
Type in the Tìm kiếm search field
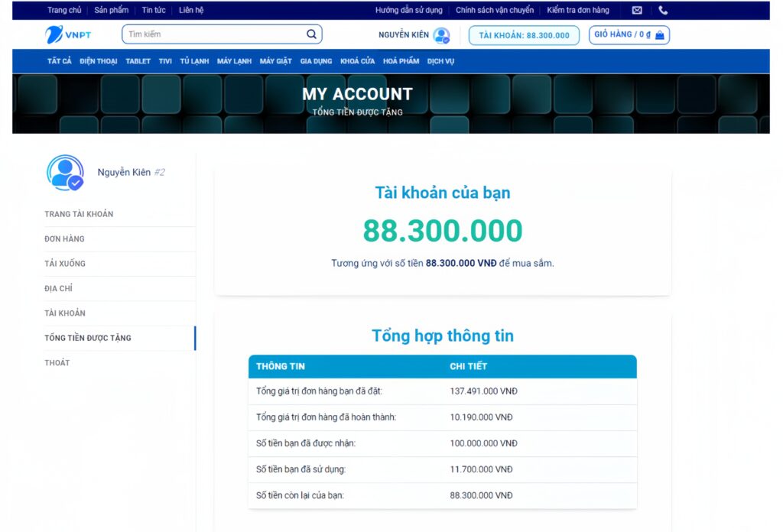click(x=214, y=34)
